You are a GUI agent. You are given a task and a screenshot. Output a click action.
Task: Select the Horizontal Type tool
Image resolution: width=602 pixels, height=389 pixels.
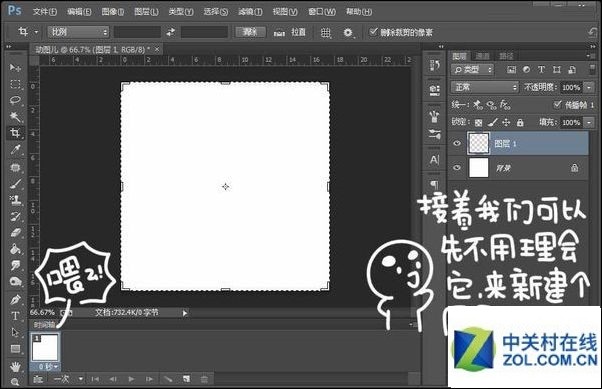pos(15,316)
